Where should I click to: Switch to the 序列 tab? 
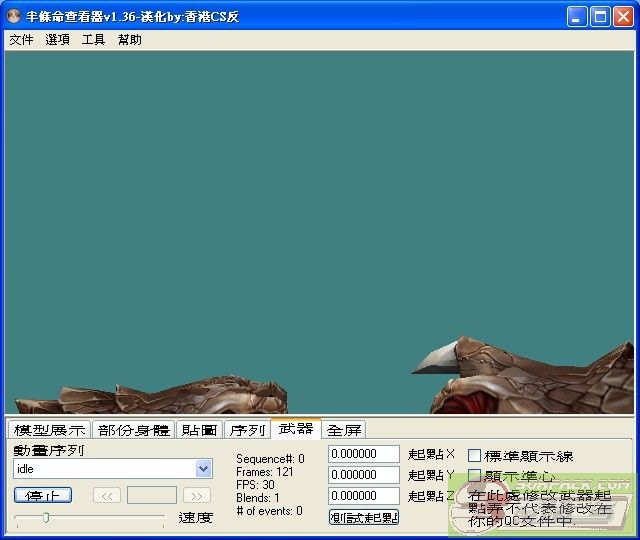[247, 430]
